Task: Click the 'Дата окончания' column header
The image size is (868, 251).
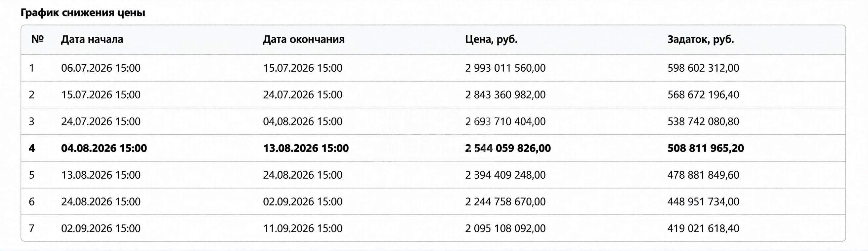Action: [x=304, y=39]
